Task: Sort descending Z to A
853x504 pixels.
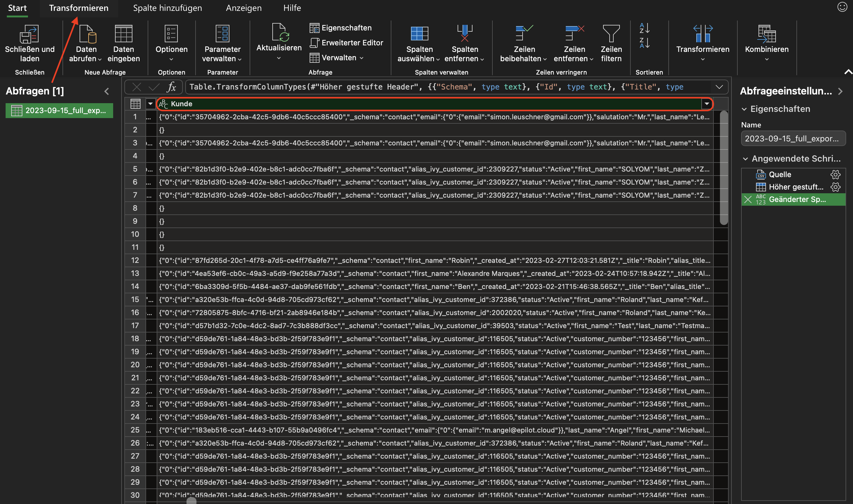Action: pos(644,43)
